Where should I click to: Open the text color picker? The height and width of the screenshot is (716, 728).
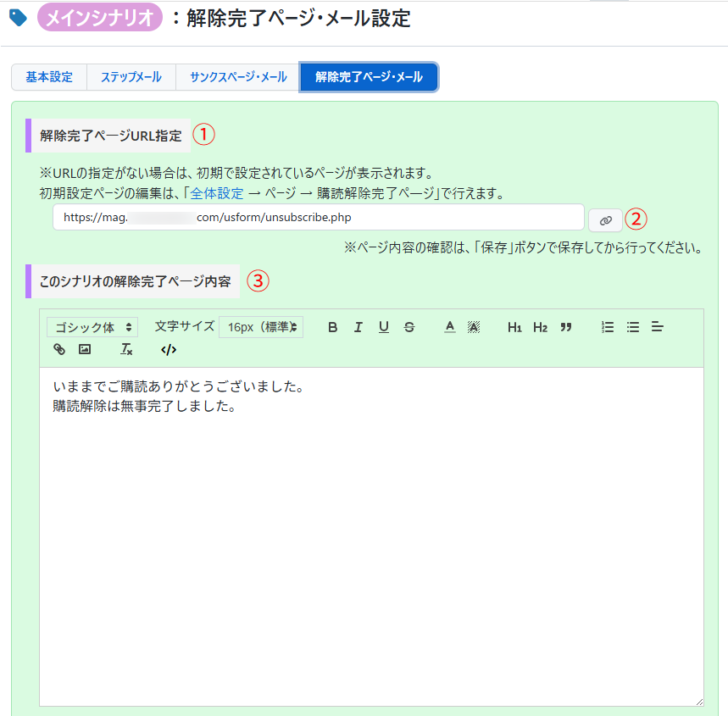(450, 327)
